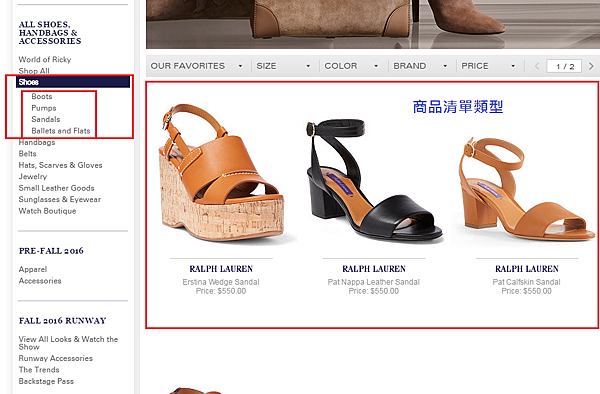Click the top banner boot image
Viewport: 600px width, 394px height.
(373, 24)
